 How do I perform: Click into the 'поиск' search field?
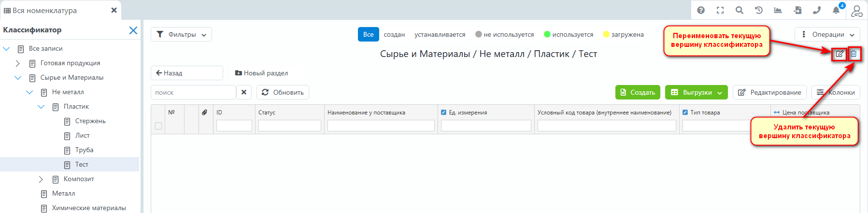coord(193,92)
